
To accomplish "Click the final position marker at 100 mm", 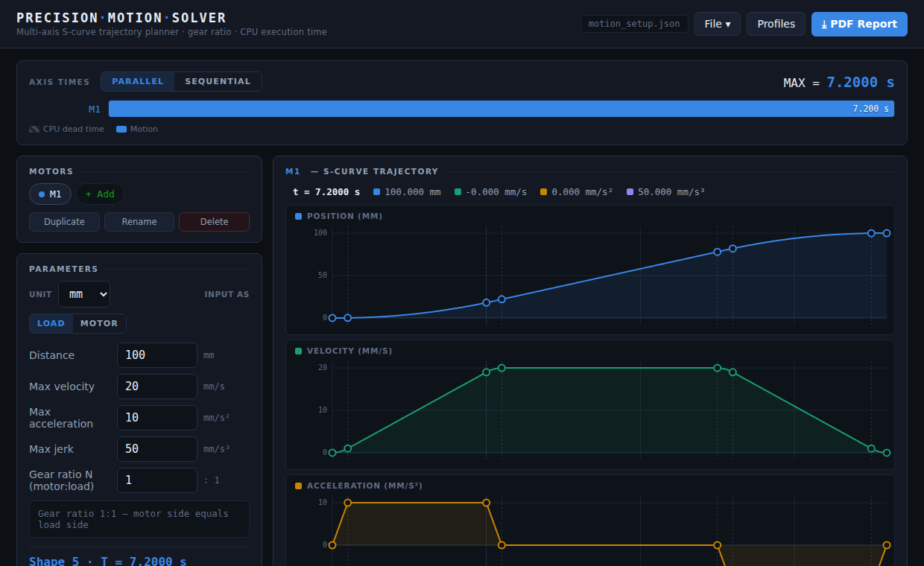I will [x=887, y=233].
